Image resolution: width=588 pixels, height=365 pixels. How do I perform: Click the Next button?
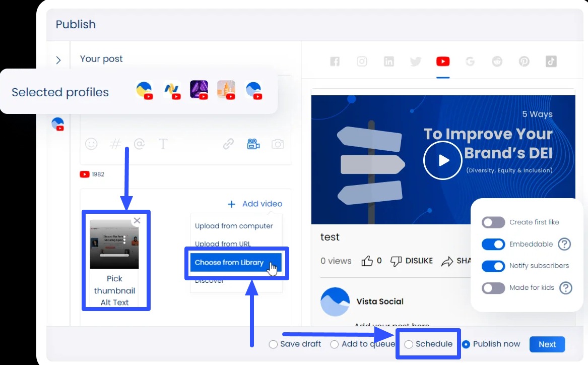[x=547, y=344]
